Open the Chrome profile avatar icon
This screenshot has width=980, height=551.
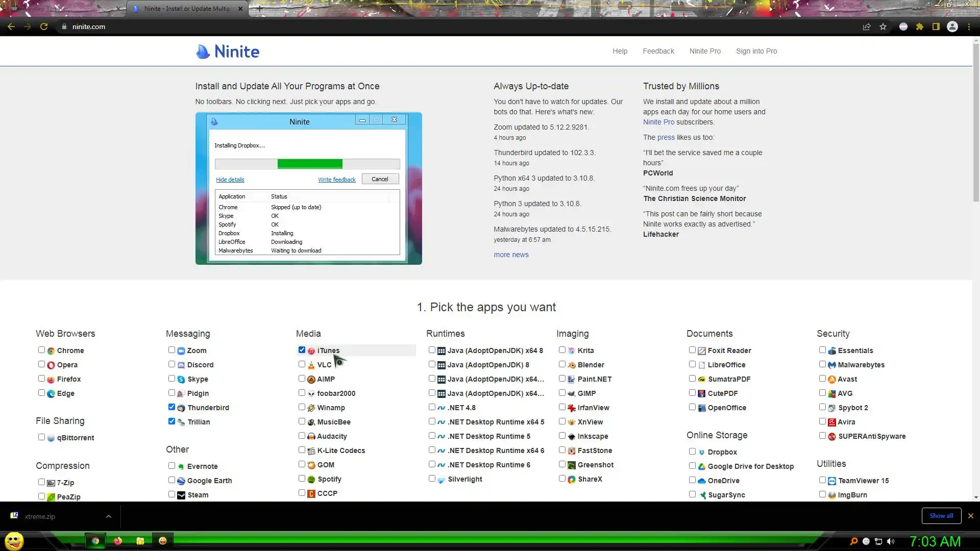(x=952, y=27)
